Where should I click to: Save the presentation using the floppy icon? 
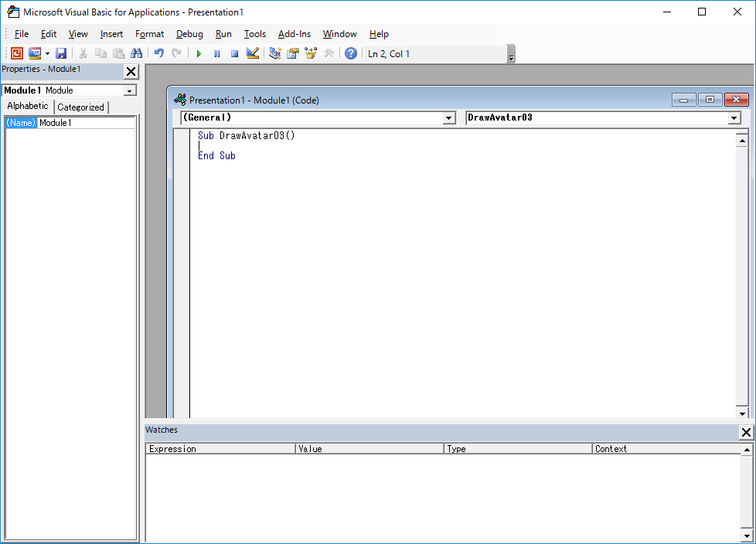click(61, 53)
